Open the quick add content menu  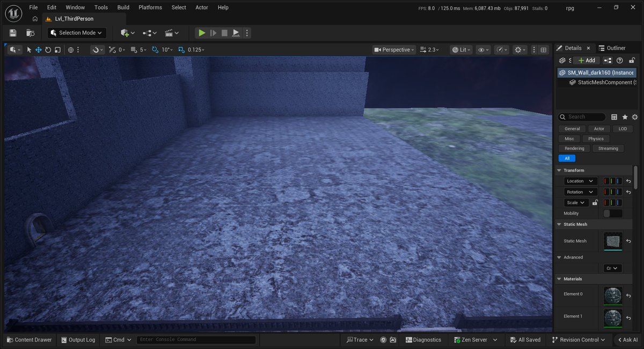[x=128, y=33]
